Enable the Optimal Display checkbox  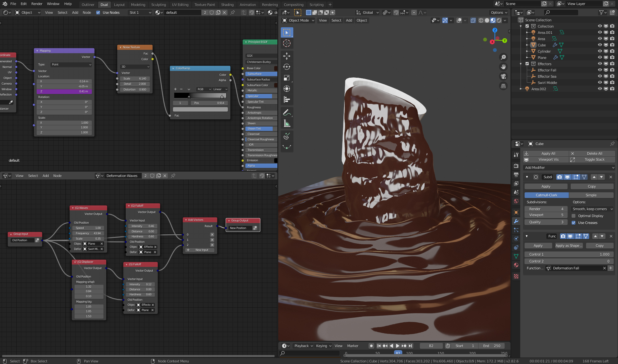tap(573, 216)
